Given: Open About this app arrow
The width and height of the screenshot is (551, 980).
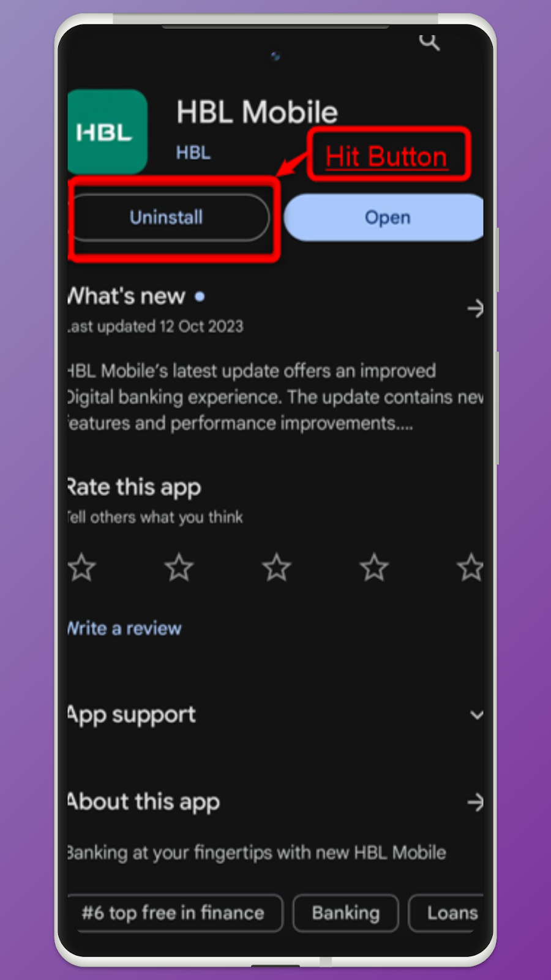Looking at the screenshot, I should tap(475, 802).
